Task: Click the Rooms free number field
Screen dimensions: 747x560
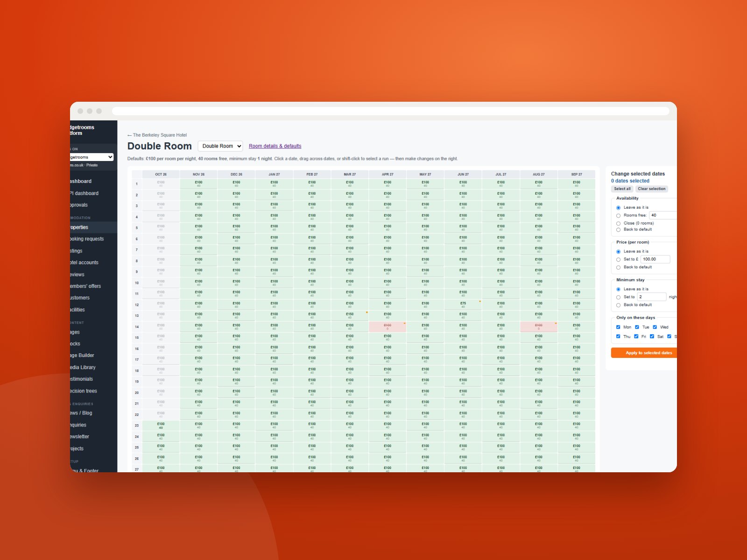Action: point(663,215)
